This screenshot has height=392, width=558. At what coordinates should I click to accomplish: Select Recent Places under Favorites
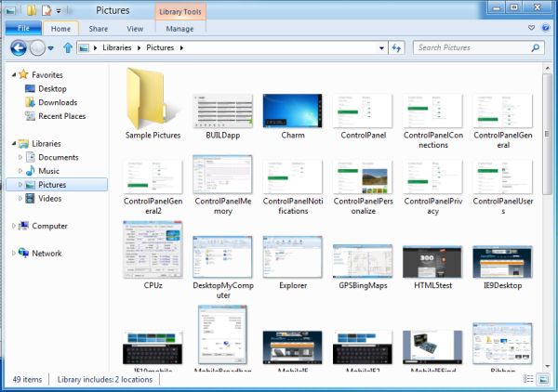click(x=62, y=116)
